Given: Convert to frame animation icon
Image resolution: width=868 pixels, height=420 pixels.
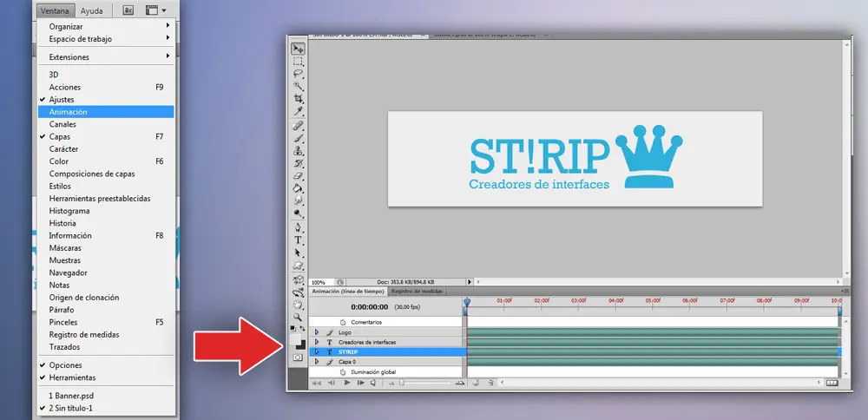Looking at the screenshot, I should pyautogui.click(x=832, y=383).
